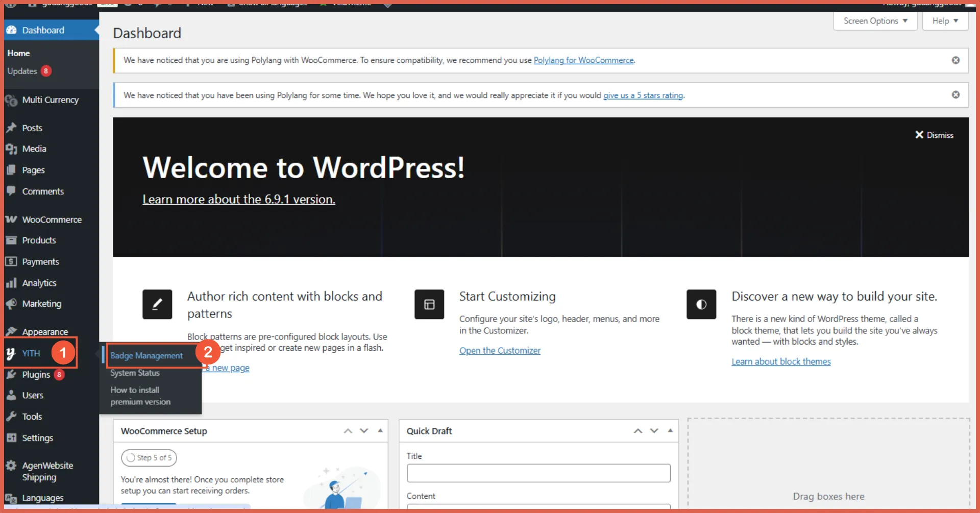Click the Users icon in sidebar
The width and height of the screenshot is (980, 513).
coord(11,396)
